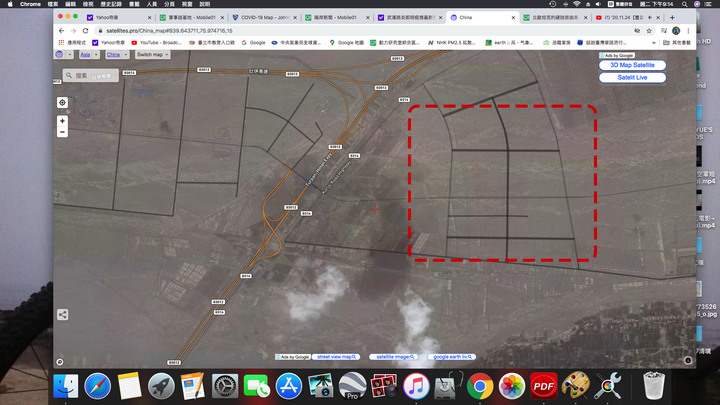720x405 pixels.
Task: Open the Asia dropdown arrow
Action: (96, 55)
